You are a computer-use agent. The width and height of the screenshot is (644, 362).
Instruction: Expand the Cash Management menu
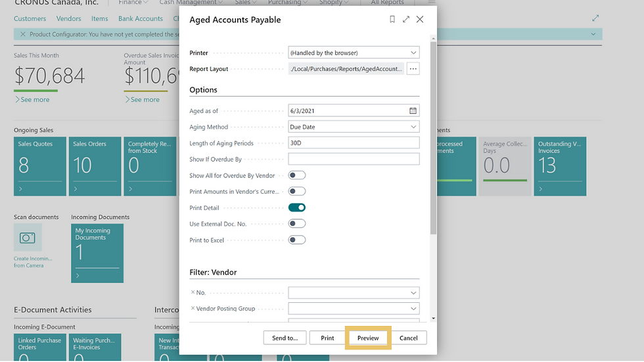pos(191,3)
